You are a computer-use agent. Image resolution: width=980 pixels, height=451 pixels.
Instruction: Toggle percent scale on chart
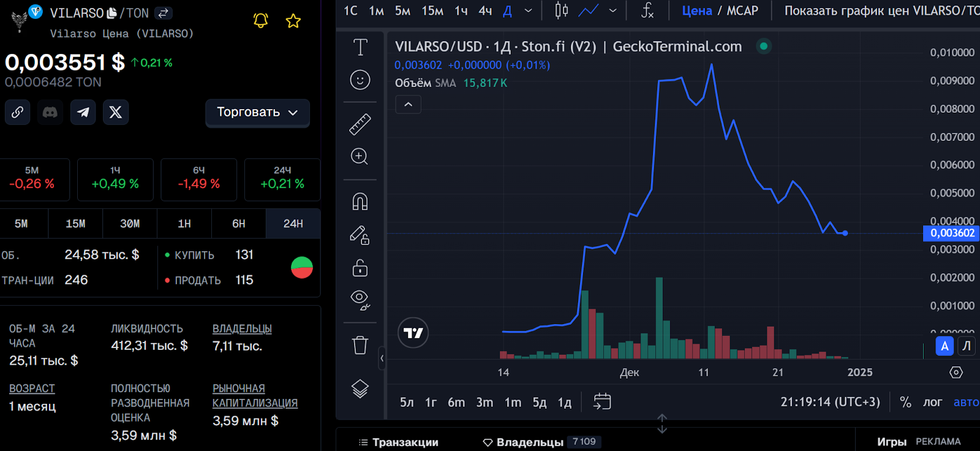[x=905, y=402]
